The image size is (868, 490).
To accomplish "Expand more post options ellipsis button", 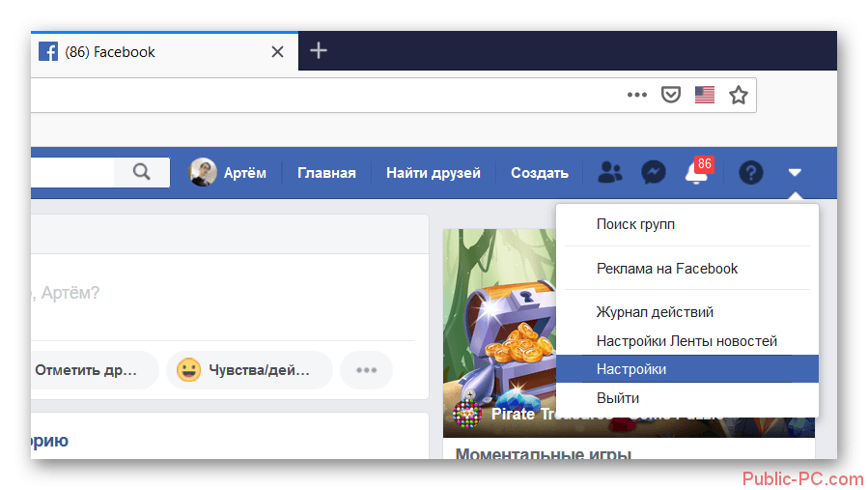I will click(366, 369).
